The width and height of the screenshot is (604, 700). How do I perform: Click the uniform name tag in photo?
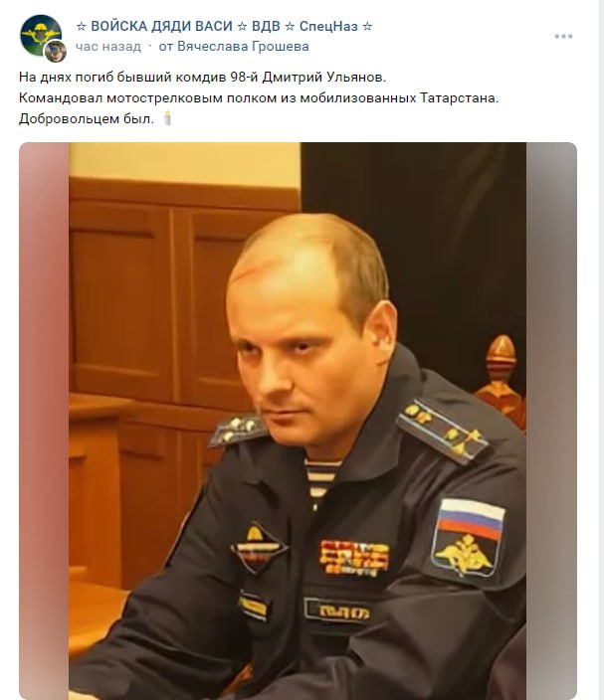coord(338,611)
